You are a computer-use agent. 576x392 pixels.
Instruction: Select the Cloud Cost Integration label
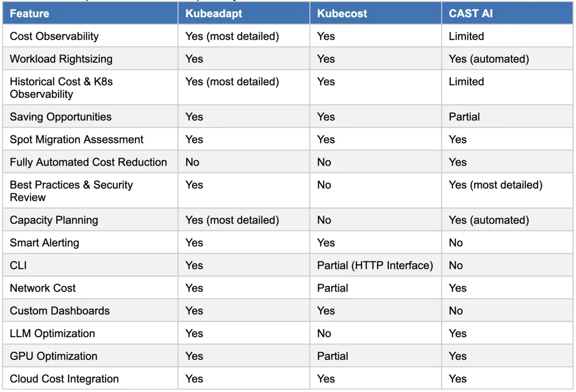tap(64, 379)
